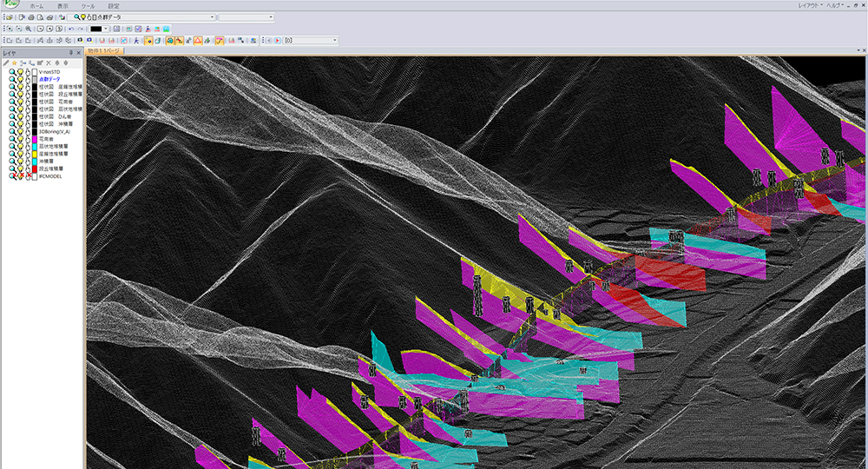Open the ホーム menu tab

click(36, 5)
